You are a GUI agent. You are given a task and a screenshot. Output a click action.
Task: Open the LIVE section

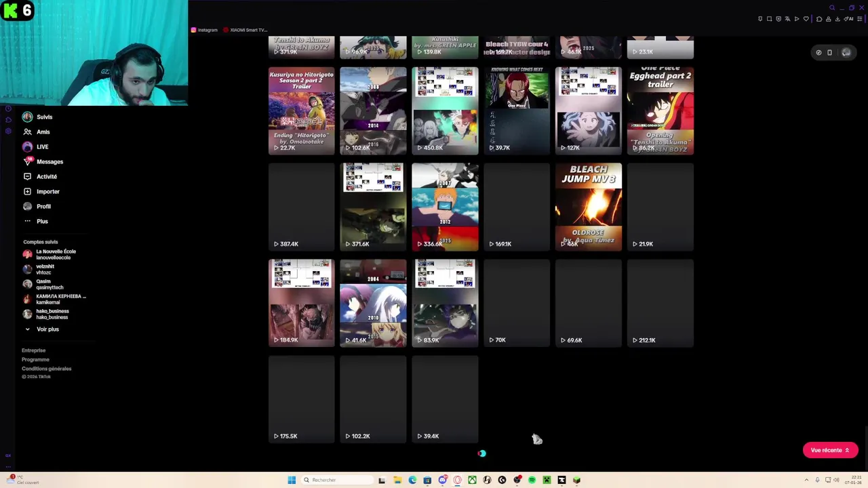point(35,146)
